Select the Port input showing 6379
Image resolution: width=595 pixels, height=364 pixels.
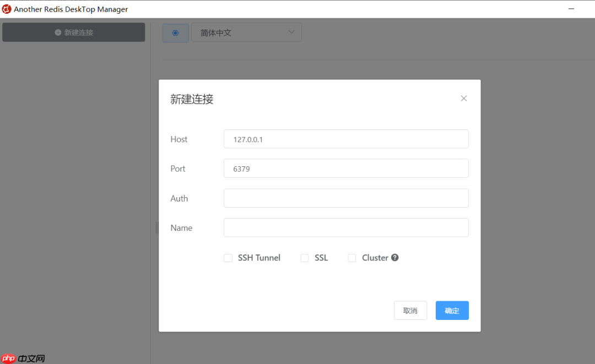pyautogui.click(x=345, y=169)
